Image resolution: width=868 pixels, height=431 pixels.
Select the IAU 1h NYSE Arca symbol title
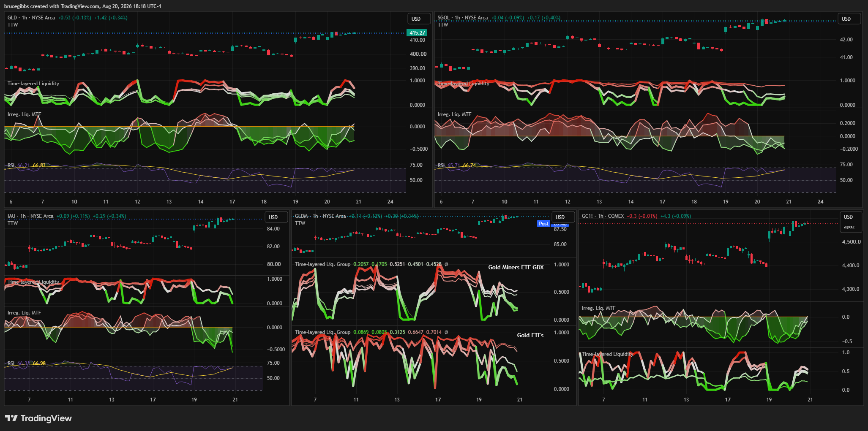coord(30,216)
